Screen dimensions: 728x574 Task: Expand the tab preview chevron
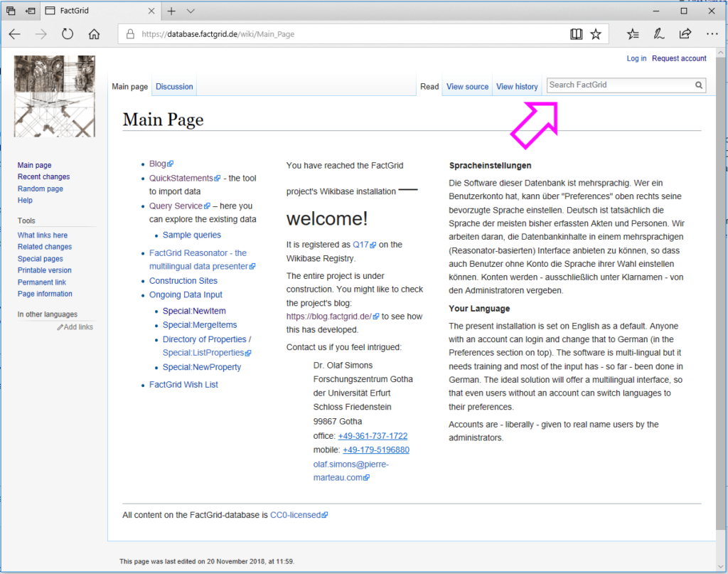(x=191, y=11)
